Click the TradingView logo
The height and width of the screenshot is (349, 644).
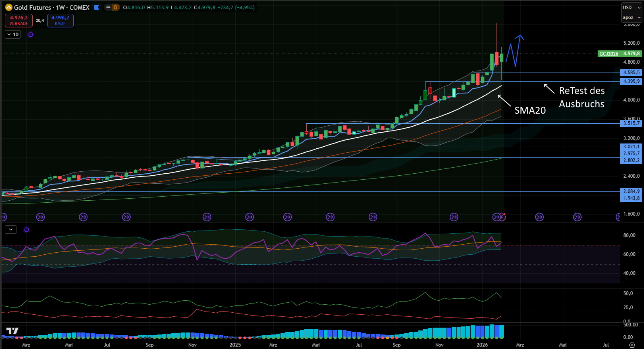(12, 331)
